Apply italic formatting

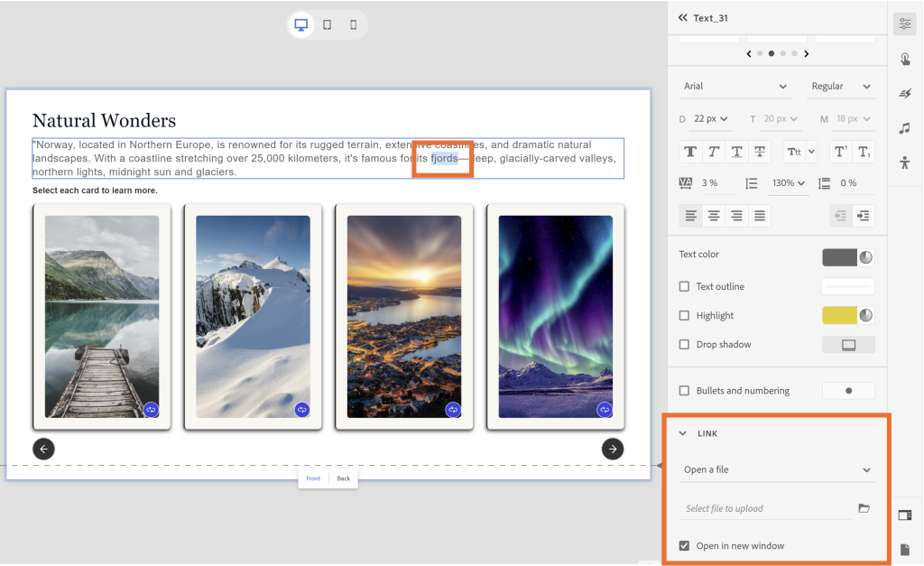(x=713, y=151)
